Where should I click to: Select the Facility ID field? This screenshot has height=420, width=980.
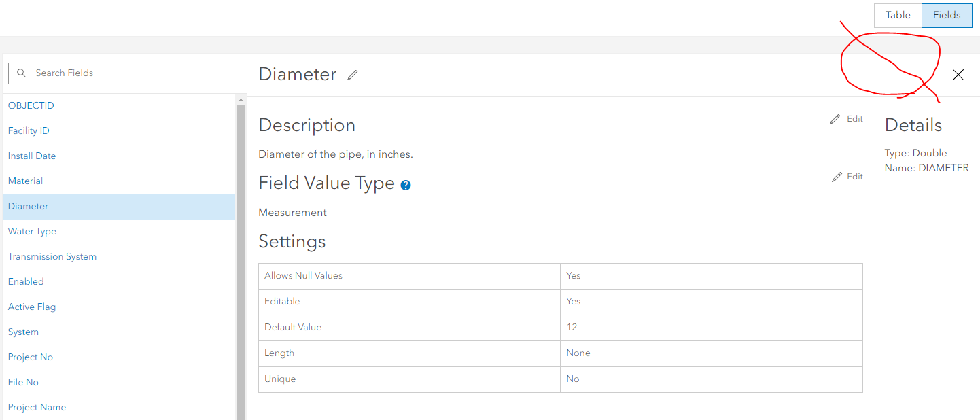tap(29, 130)
